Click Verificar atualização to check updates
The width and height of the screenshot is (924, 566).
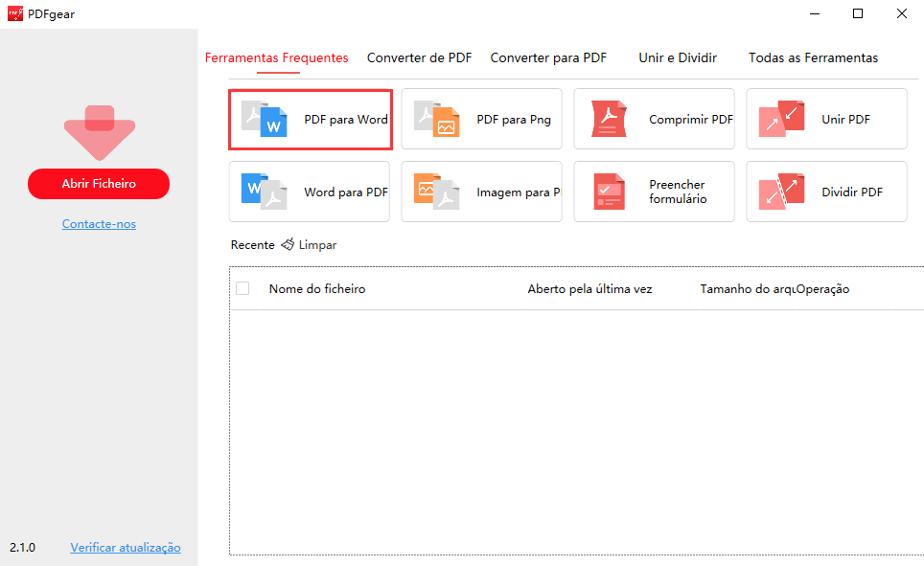pos(126,547)
